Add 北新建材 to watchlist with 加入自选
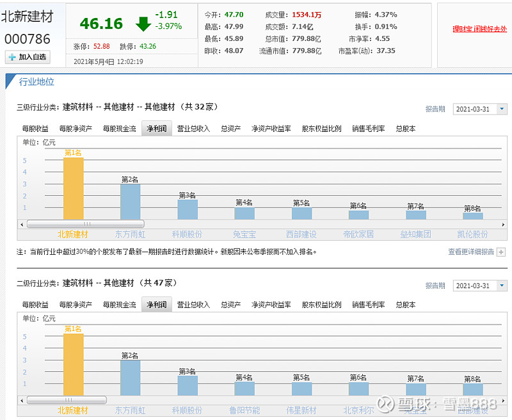This screenshot has width=512, height=420. click(x=28, y=57)
